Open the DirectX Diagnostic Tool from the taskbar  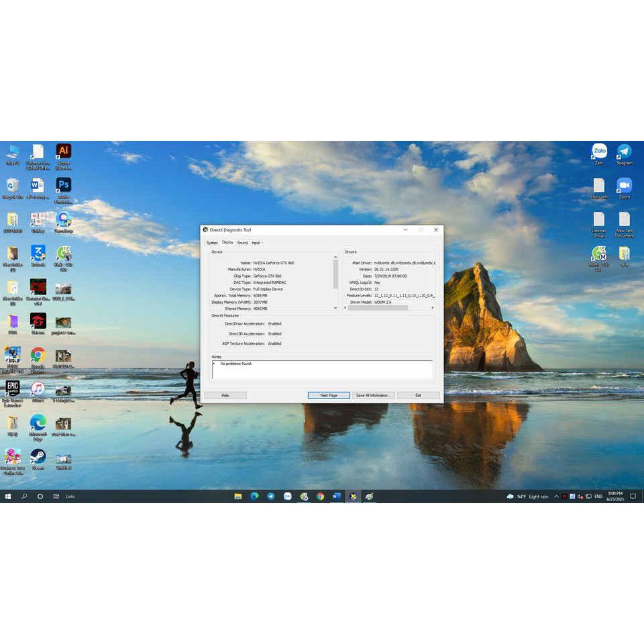354,496
